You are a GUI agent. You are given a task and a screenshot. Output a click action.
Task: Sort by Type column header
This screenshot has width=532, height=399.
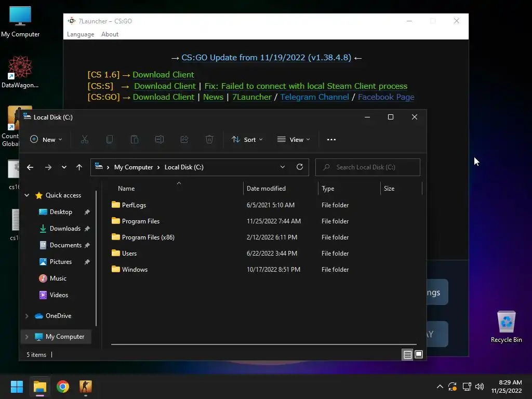328,188
